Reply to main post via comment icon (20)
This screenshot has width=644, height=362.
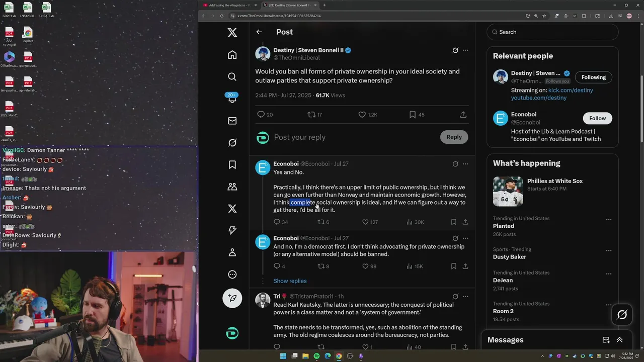point(261,115)
